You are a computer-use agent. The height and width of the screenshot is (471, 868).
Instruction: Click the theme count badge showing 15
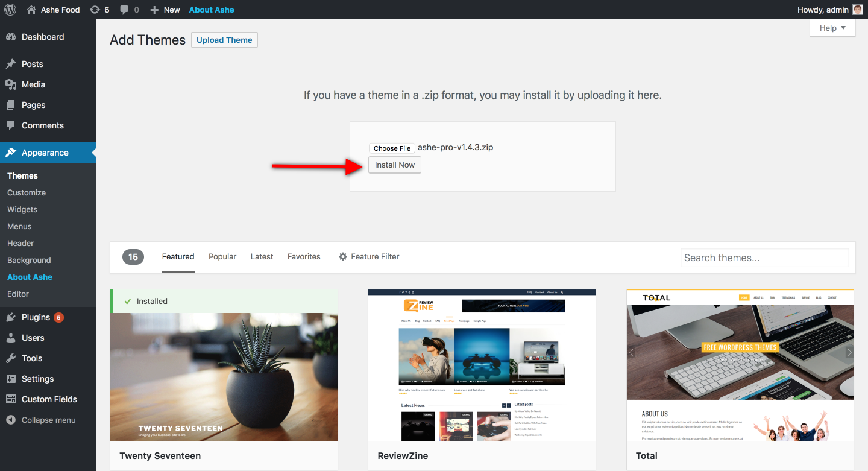pyautogui.click(x=133, y=257)
